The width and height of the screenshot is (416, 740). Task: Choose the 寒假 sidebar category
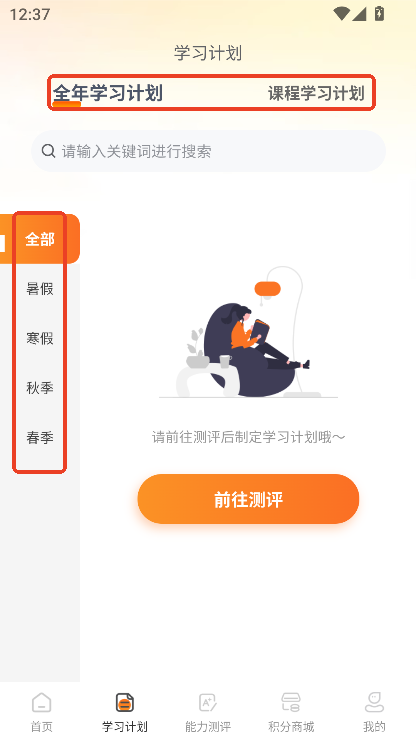click(x=40, y=338)
